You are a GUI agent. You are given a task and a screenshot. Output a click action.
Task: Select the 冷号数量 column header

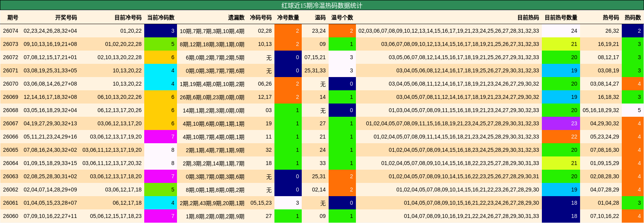(288, 18)
